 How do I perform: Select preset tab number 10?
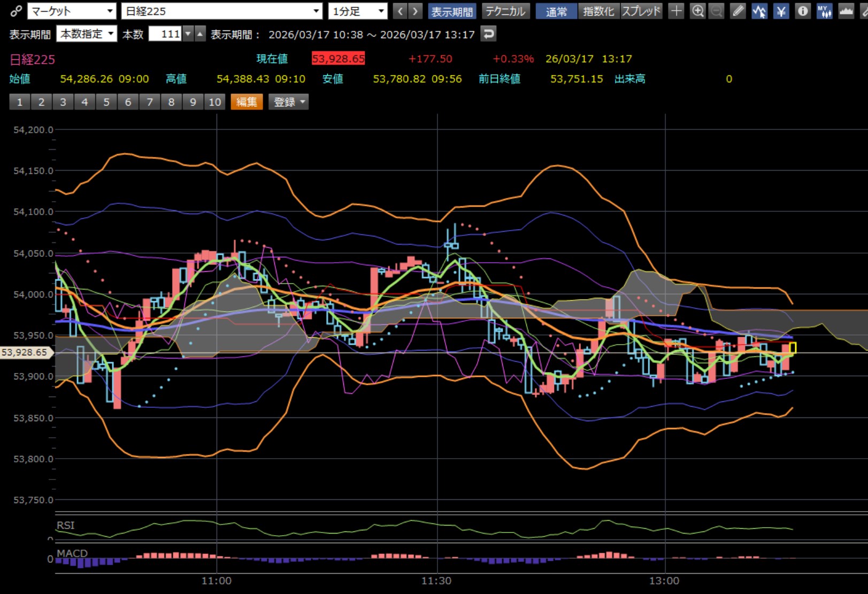(x=214, y=102)
